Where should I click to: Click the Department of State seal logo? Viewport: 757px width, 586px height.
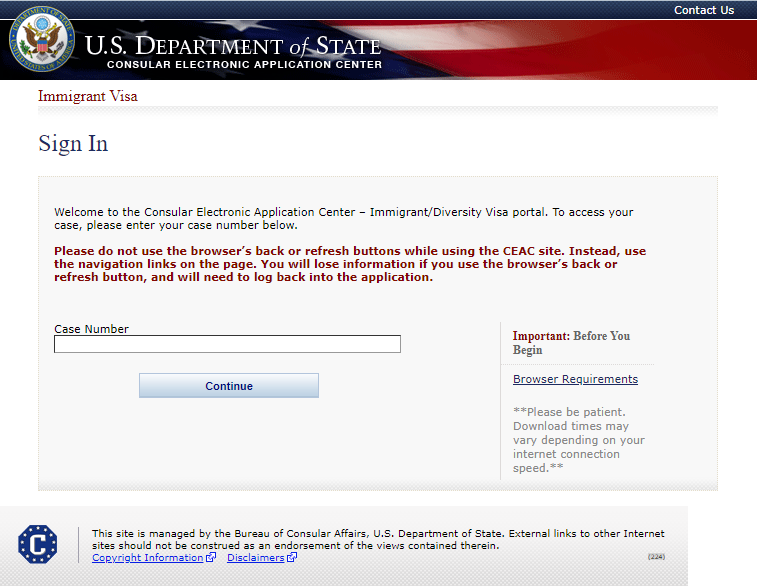[x=42, y=39]
